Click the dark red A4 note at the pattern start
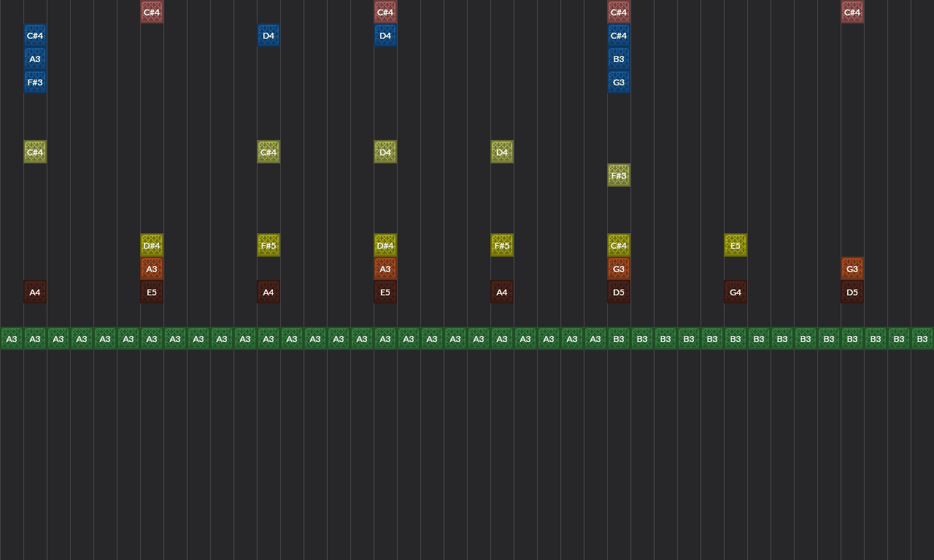This screenshot has height=560, width=934. 35,292
